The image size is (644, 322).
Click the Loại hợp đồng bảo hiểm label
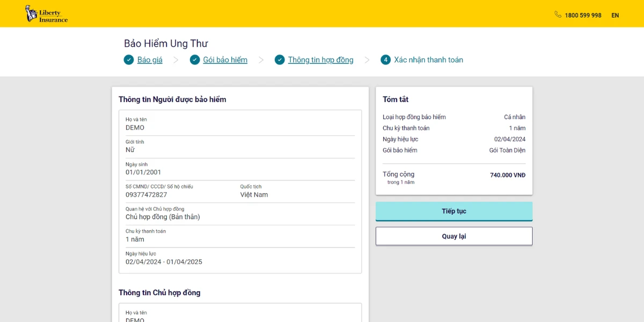coord(414,117)
